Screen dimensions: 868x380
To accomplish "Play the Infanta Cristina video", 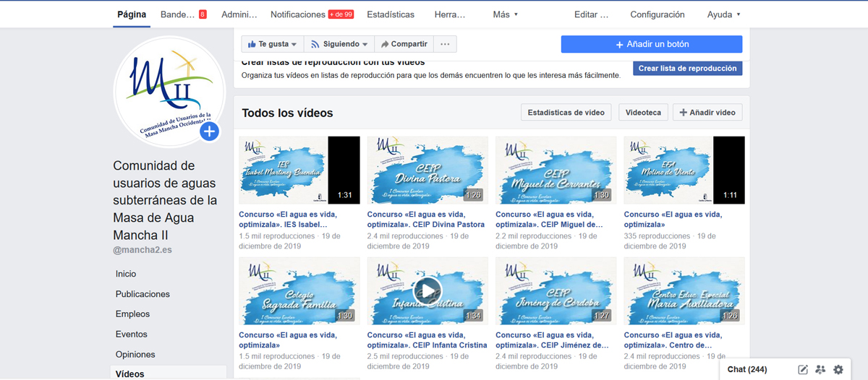I will coord(427,291).
